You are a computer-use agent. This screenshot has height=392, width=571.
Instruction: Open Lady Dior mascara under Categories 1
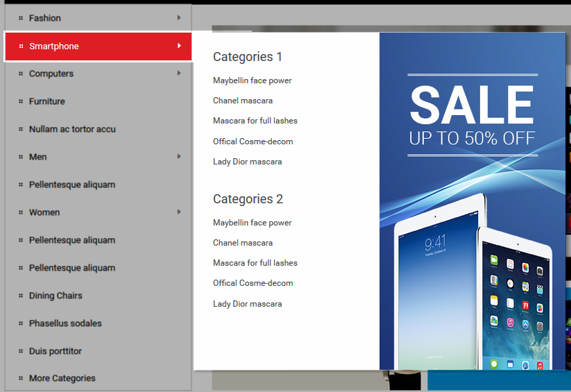248,162
